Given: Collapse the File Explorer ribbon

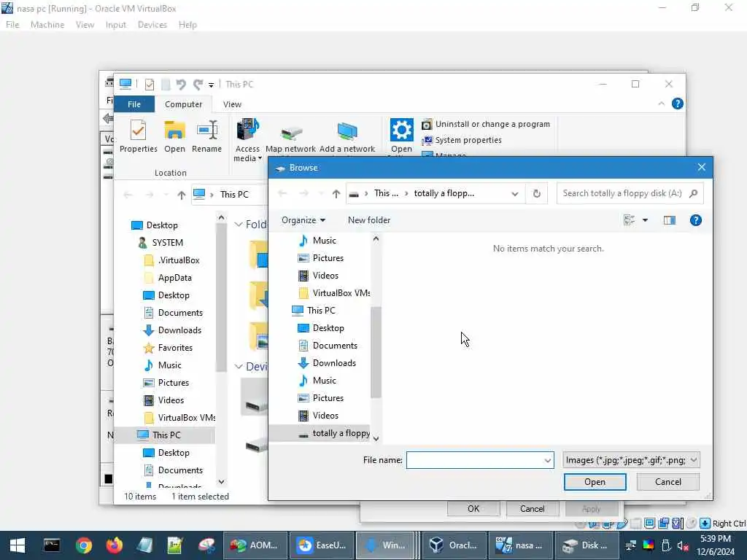Looking at the screenshot, I should (661, 104).
